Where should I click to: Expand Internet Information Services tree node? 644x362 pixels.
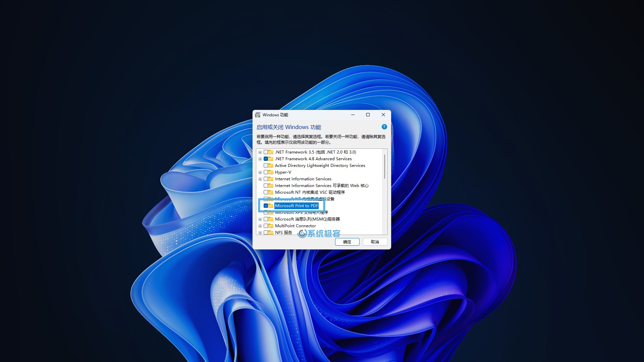(260, 179)
